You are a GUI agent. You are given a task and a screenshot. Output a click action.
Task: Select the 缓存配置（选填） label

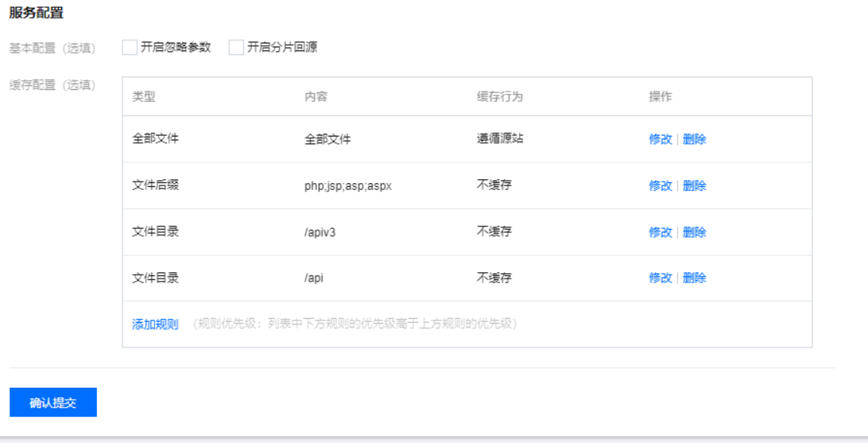52,85
